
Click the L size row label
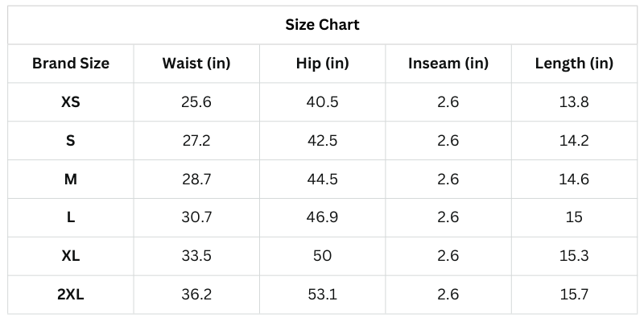[71, 217]
